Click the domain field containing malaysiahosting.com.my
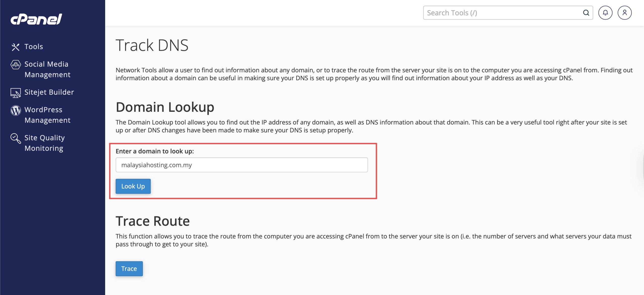The height and width of the screenshot is (295, 644). coord(242,165)
